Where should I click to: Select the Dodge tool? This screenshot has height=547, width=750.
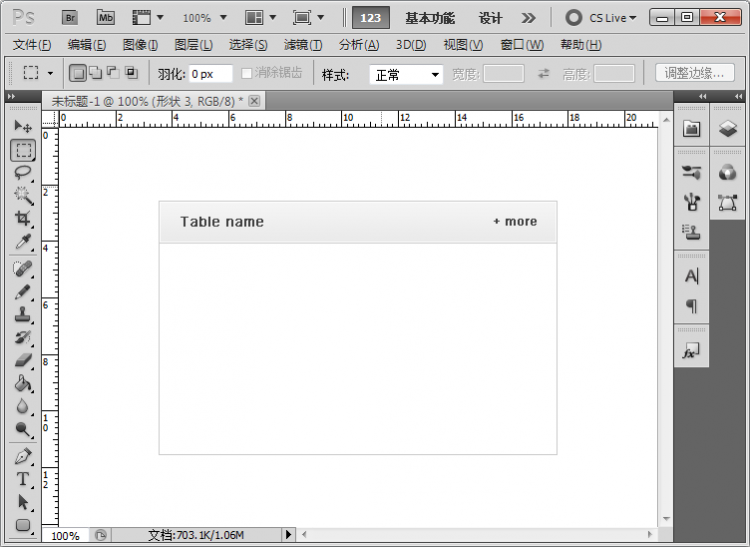coord(22,429)
